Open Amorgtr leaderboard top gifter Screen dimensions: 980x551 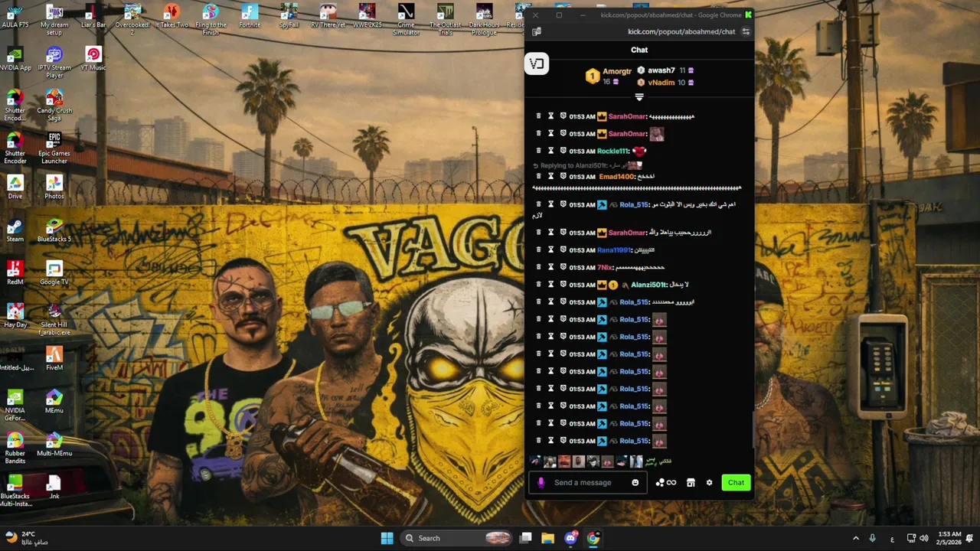click(x=609, y=76)
